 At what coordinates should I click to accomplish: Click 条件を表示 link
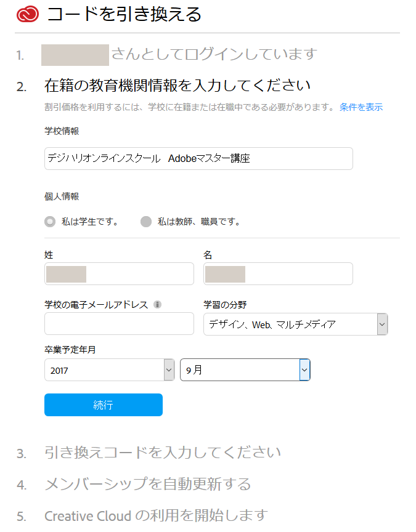click(x=361, y=107)
